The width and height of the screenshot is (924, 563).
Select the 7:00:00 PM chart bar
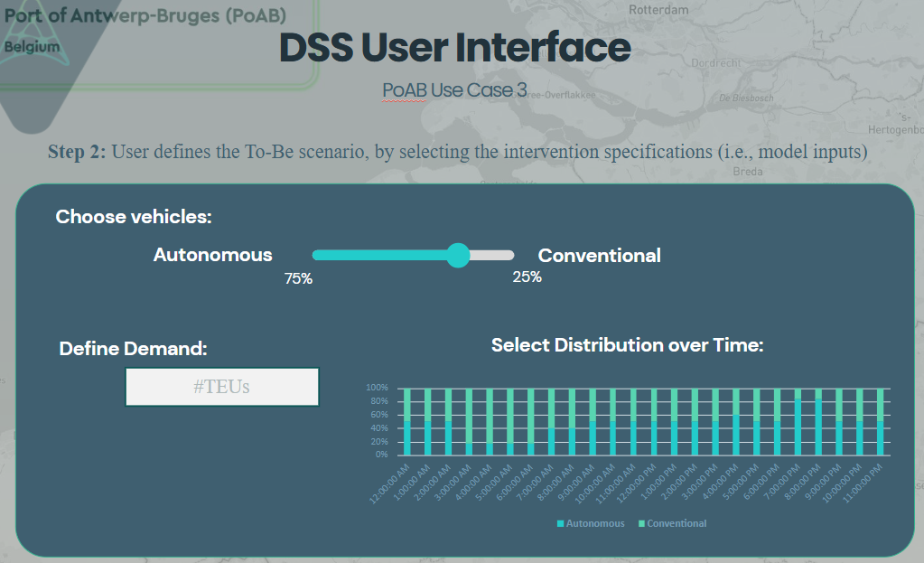tap(796, 422)
